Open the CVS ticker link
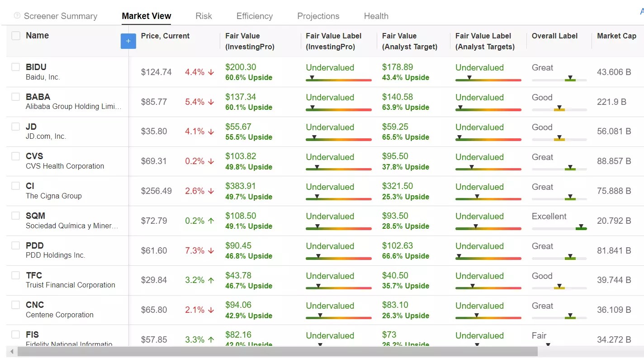The height and width of the screenshot is (358, 644). pyautogui.click(x=34, y=156)
